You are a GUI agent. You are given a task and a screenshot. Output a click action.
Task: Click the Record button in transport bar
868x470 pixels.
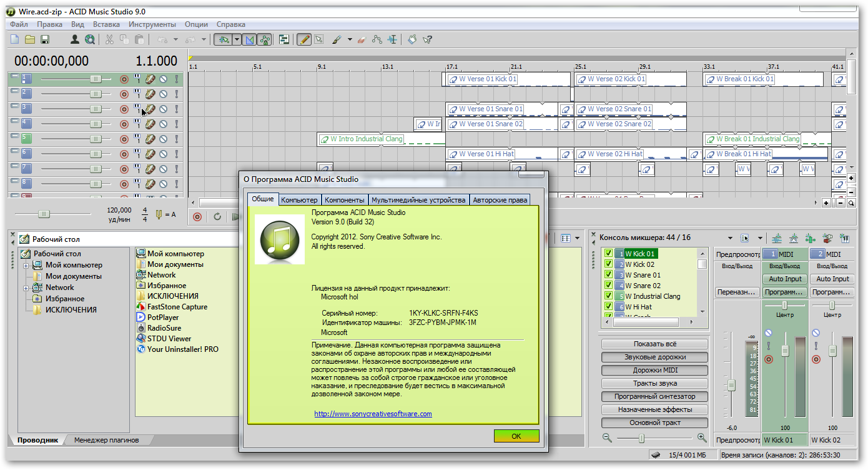click(x=197, y=217)
